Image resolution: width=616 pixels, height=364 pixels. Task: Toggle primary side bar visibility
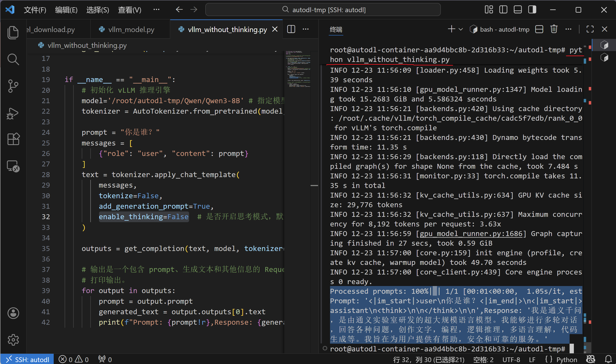pyautogui.click(x=503, y=10)
